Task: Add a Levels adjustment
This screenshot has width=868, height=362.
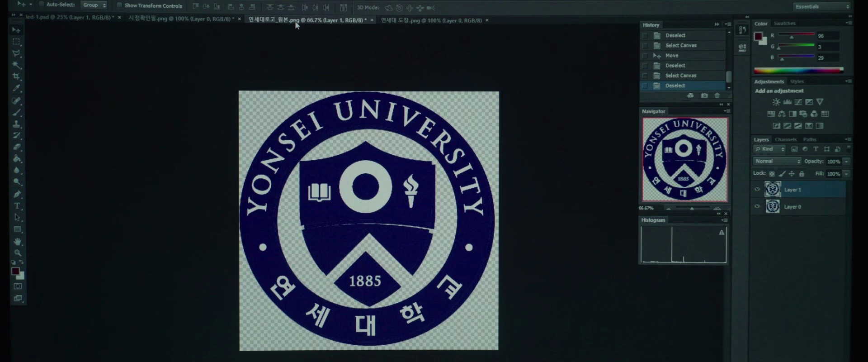Action: 787,102
